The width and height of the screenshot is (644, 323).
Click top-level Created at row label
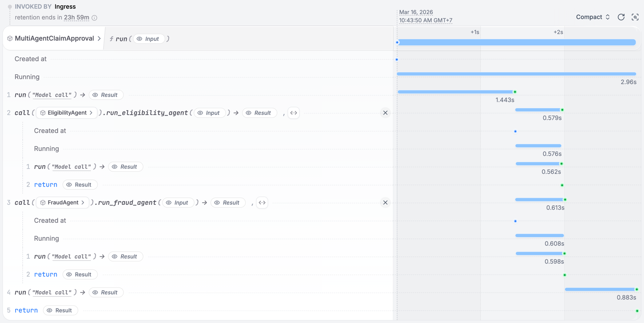(x=30, y=59)
